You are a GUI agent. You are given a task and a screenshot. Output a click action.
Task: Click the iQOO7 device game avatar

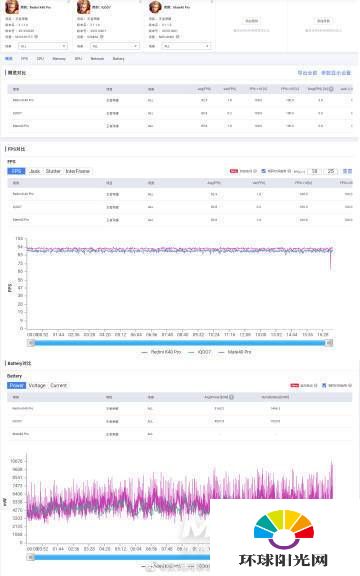coord(83,7)
